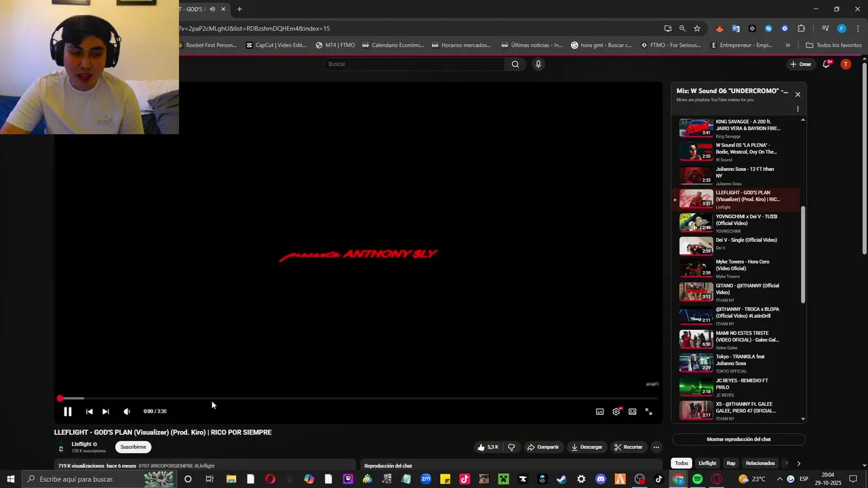
Task: Open the extensions puzzle menu
Action: click(x=802, y=28)
